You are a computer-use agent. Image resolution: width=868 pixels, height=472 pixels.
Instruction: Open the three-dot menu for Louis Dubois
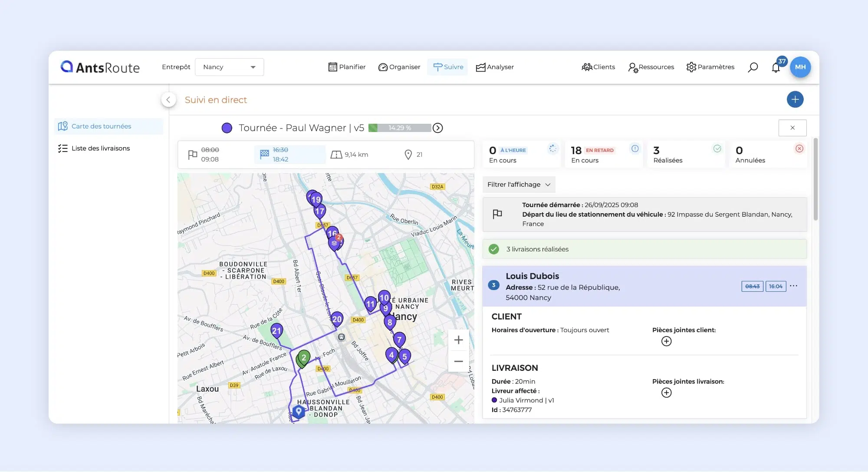(793, 286)
